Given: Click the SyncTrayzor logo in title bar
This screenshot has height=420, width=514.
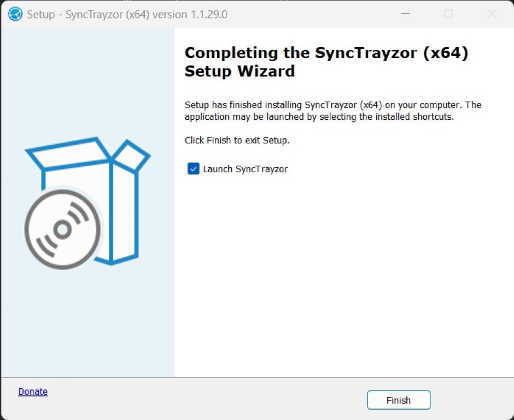Looking at the screenshot, I should pos(15,14).
